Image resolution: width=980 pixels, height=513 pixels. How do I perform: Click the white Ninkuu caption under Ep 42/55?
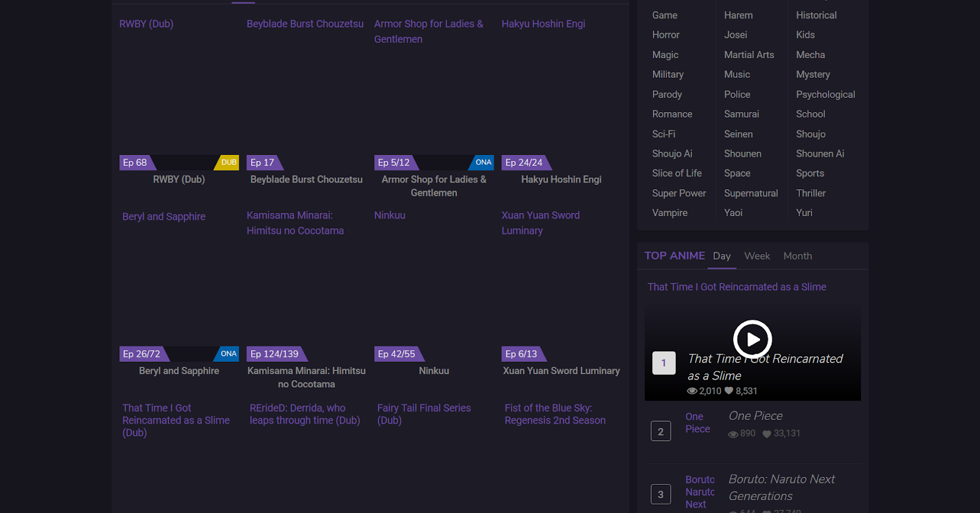coord(434,371)
